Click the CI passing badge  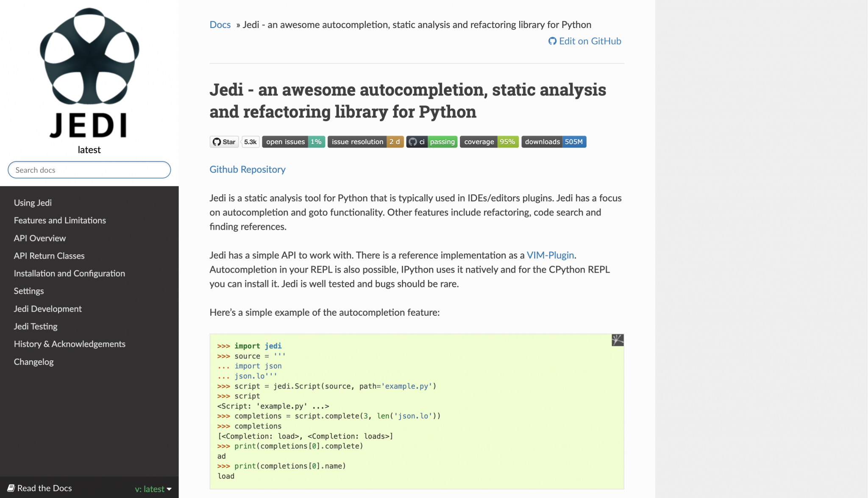click(431, 142)
